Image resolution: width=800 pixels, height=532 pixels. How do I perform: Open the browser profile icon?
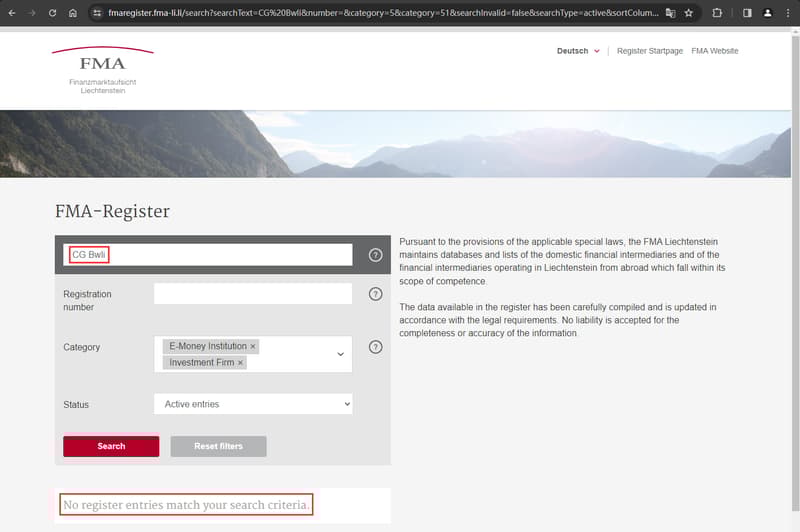tap(767, 13)
